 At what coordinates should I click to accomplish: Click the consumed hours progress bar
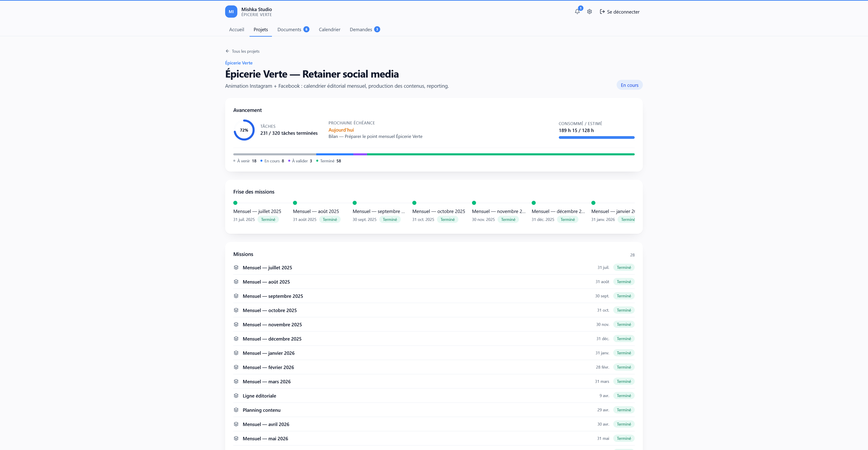pyautogui.click(x=597, y=137)
